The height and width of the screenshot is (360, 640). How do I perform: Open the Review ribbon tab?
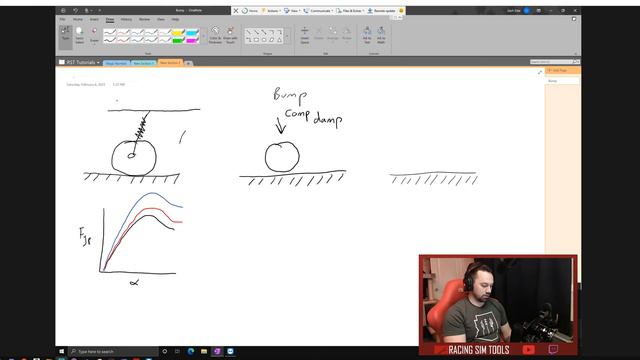coord(144,19)
